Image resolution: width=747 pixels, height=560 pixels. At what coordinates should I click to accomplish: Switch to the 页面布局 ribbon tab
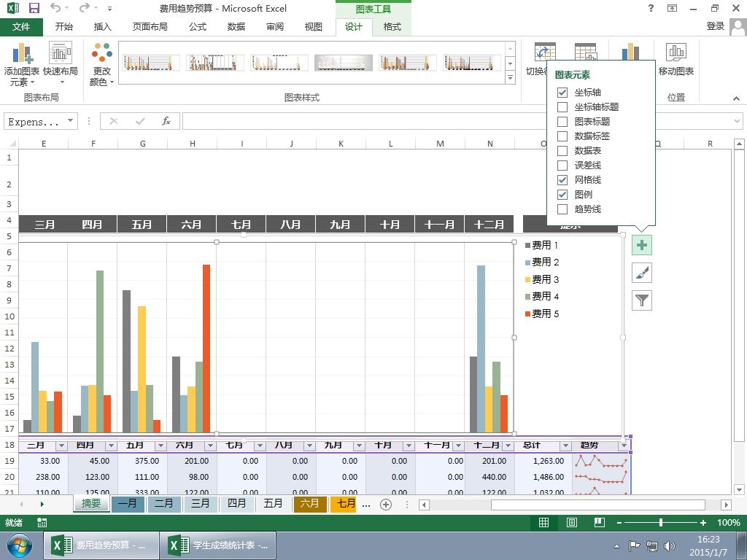150,27
